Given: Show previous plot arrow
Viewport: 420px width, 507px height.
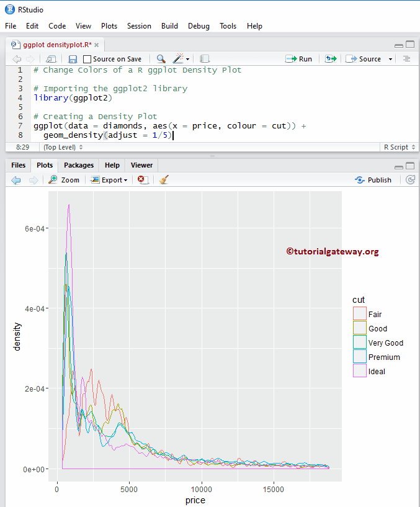Looking at the screenshot, I should [16, 180].
